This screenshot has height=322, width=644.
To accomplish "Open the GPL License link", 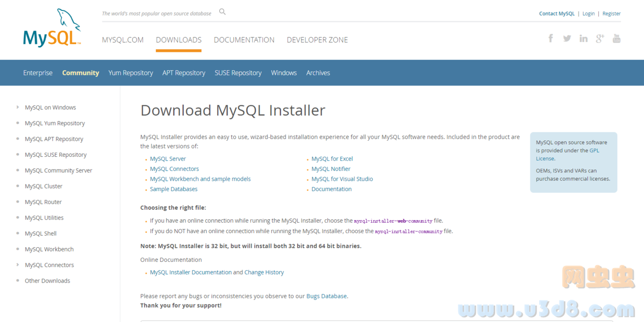I will click(568, 154).
